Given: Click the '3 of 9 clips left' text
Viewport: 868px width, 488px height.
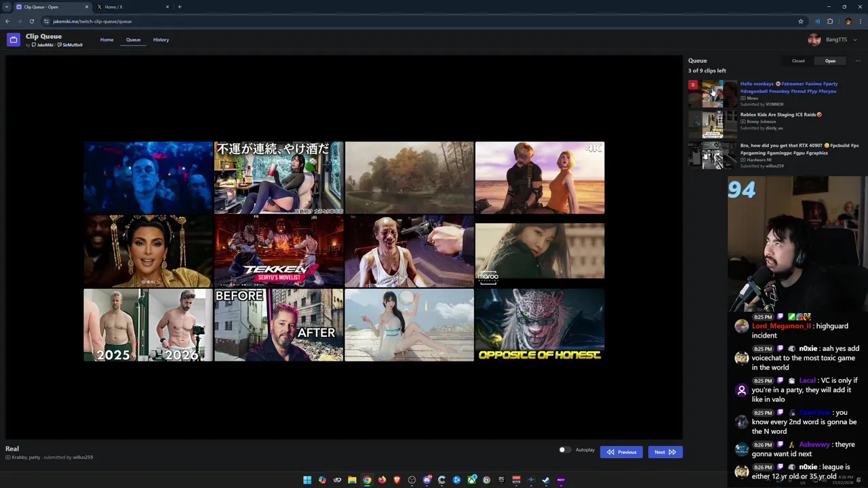Looking at the screenshot, I should [x=707, y=70].
